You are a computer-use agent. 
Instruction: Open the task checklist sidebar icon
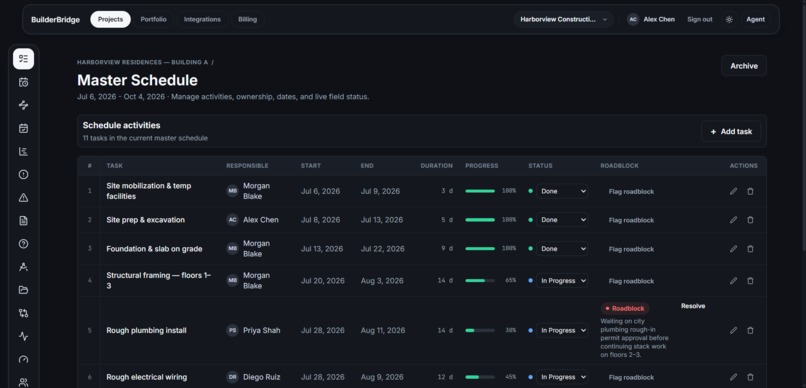[x=23, y=59]
